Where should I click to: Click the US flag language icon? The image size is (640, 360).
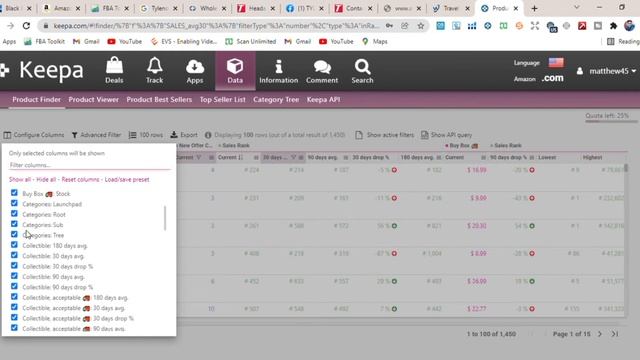pyautogui.click(x=556, y=62)
